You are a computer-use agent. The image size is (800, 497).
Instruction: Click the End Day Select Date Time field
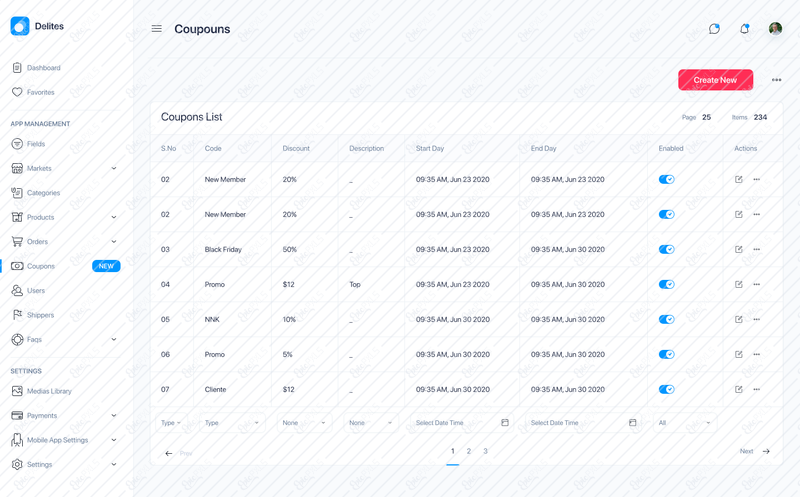point(583,423)
